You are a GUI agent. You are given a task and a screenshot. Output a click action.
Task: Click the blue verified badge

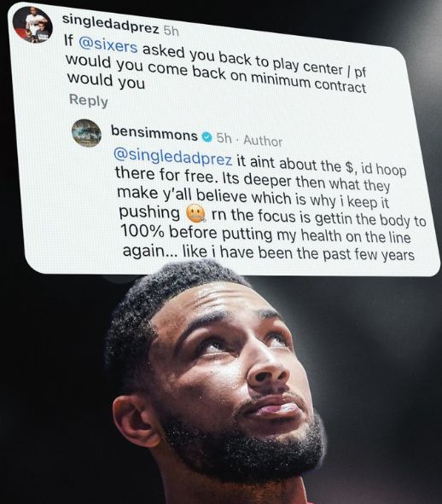tap(207, 137)
